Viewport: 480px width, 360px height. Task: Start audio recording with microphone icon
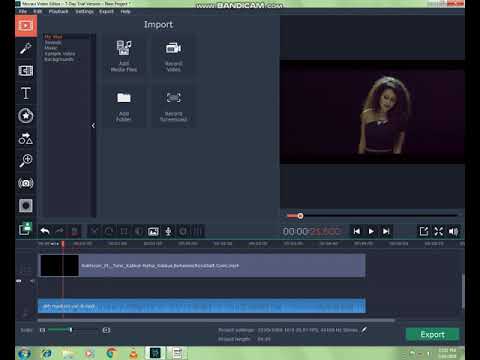click(x=168, y=231)
